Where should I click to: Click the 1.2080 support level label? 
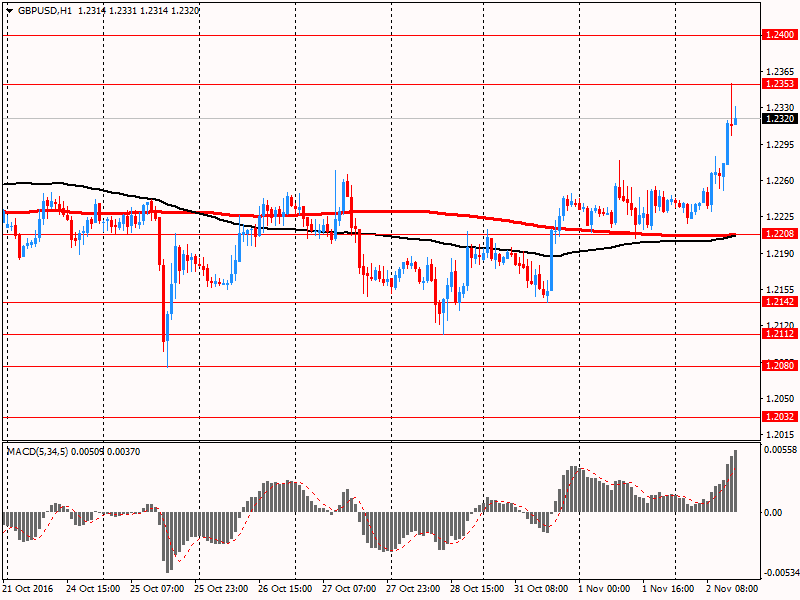pyautogui.click(x=780, y=365)
